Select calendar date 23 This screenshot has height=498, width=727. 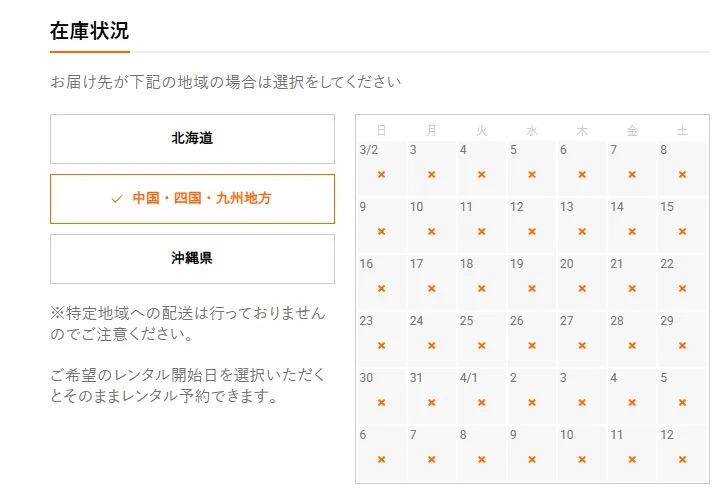(x=381, y=337)
